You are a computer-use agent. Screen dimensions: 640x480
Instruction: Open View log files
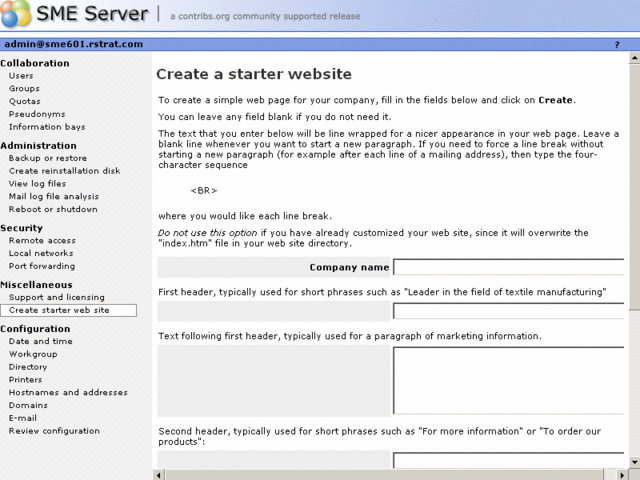click(x=38, y=184)
